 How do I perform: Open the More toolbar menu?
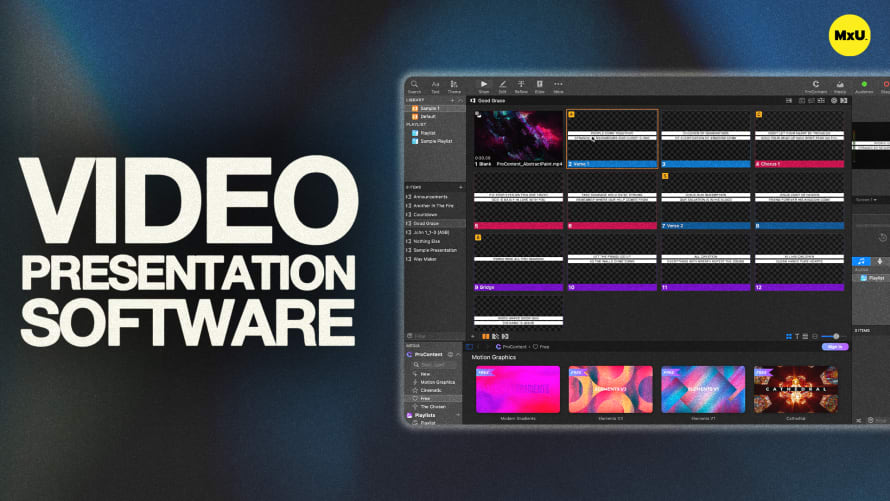pyautogui.click(x=558, y=86)
